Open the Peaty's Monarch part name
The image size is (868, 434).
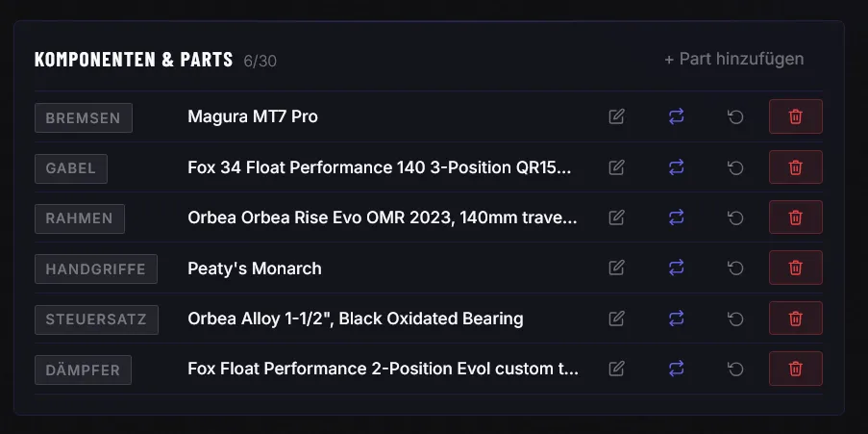[255, 268]
